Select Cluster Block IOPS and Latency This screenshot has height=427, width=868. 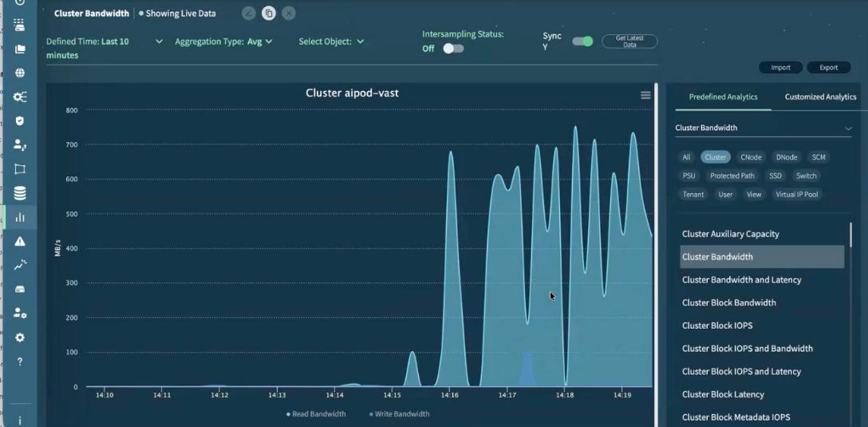[x=762, y=372]
